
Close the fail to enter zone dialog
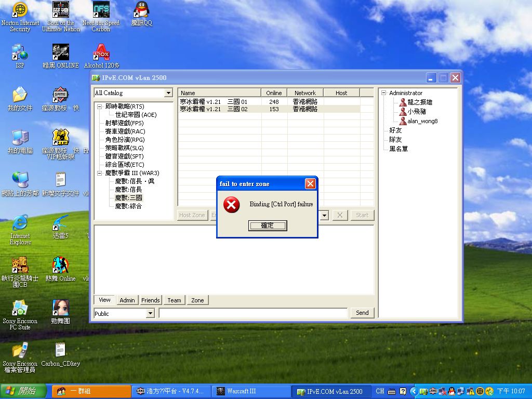tap(310, 184)
